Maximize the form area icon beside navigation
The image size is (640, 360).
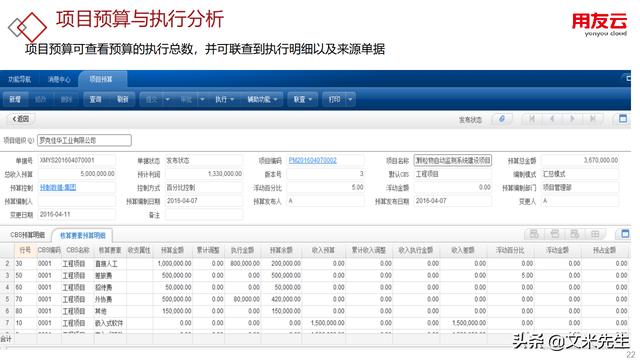click(x=623, y=119)
